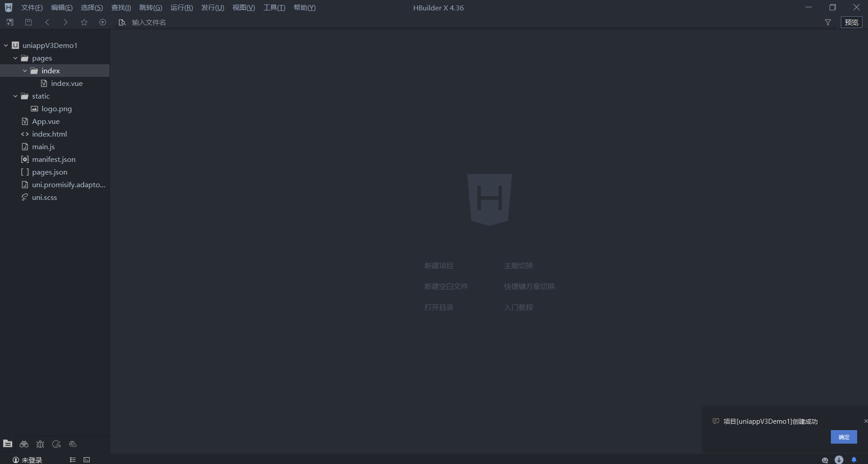868x464 pixels.
Task: Click the new file toolbar icon
Action: coord(10,22)
